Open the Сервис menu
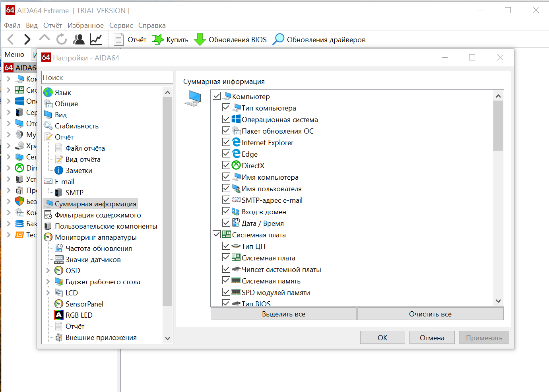The image size is (549, 392). coord(121,25)
